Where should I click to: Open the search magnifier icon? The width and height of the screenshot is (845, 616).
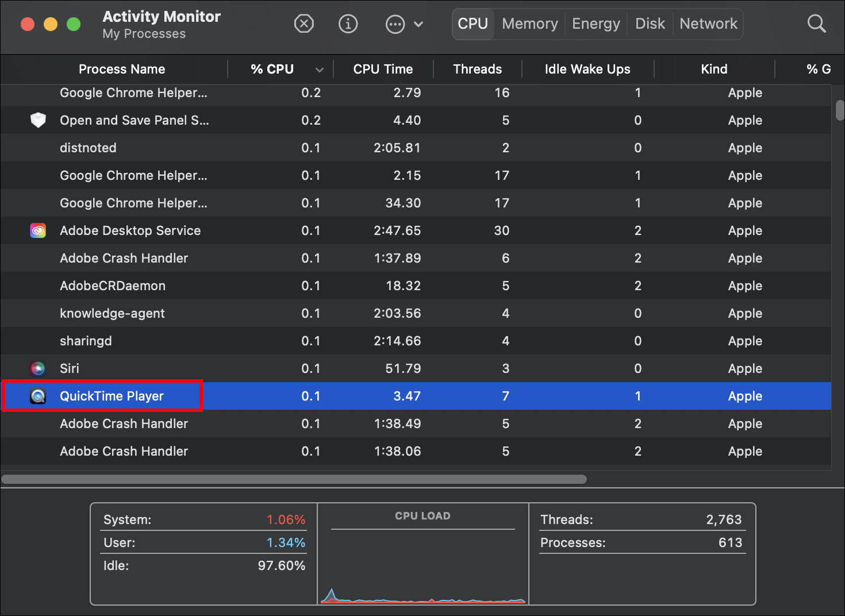[x=816, y=24]
